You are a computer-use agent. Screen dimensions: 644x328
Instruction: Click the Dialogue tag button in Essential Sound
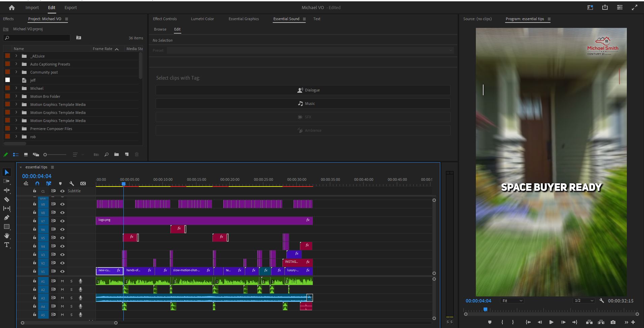(x=303, y=90)
